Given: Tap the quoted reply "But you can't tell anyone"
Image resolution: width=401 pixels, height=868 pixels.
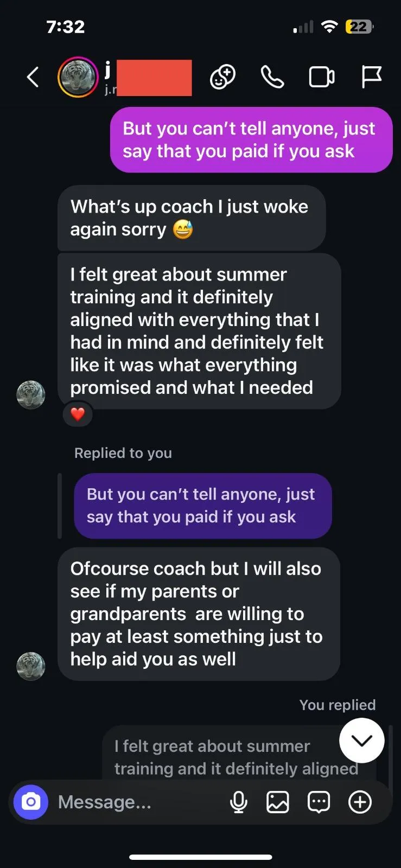Looking at the screenshot, I should [x=202, y=506].
